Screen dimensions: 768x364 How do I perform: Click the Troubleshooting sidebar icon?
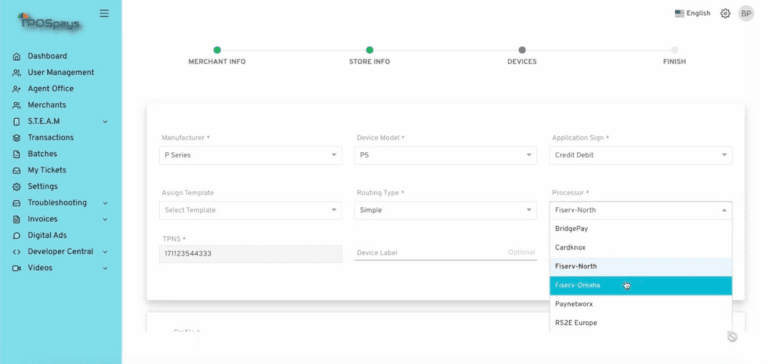[x=17, y=203]
